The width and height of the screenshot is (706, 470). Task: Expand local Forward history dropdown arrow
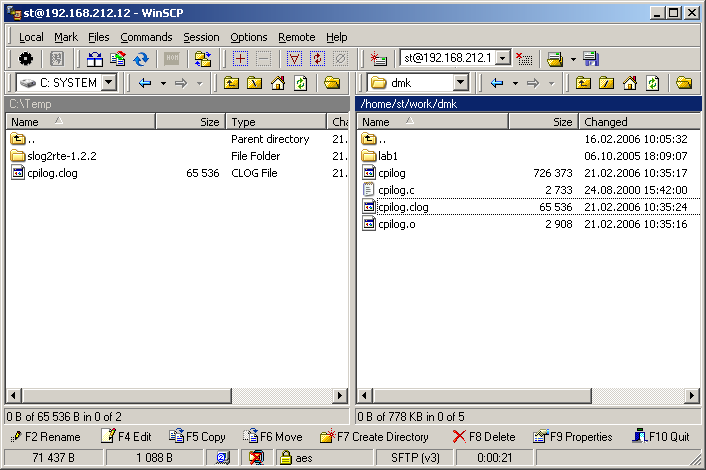[199, 83]
